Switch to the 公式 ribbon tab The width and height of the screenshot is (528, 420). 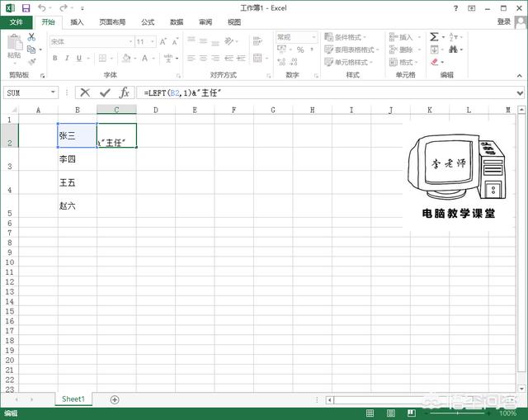point(148,22)
